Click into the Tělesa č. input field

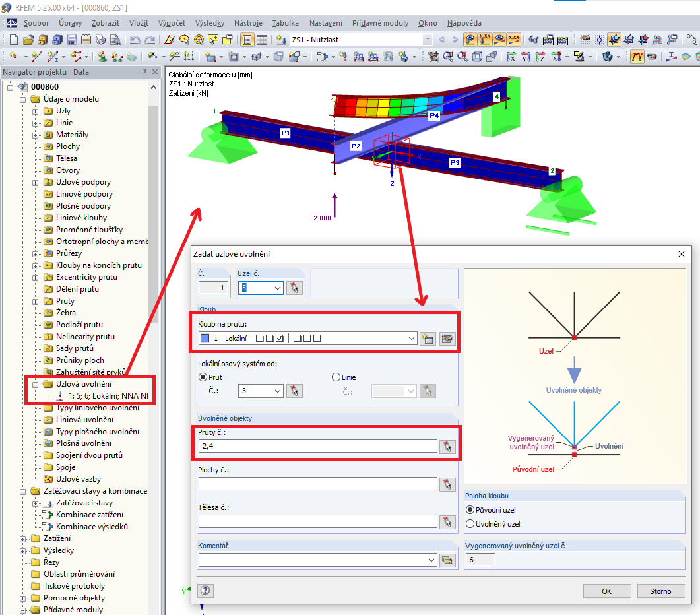click(317, 522)
